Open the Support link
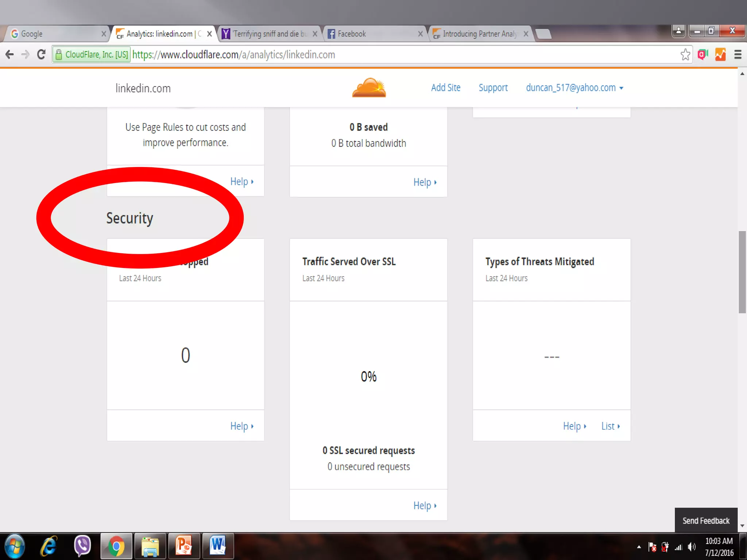The width and height of the screenshot is (747, 560). (x=493, y=88)
